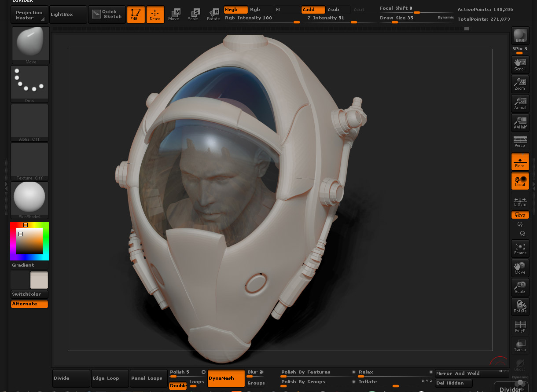Activate DynaMesh

point(226,378)
